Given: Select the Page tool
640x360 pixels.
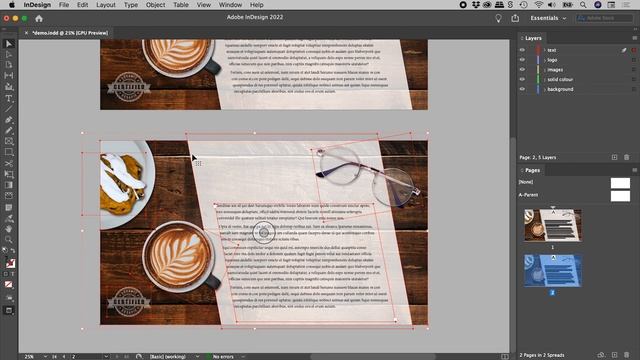Looking at the screenshot, I should coord(9,65).
